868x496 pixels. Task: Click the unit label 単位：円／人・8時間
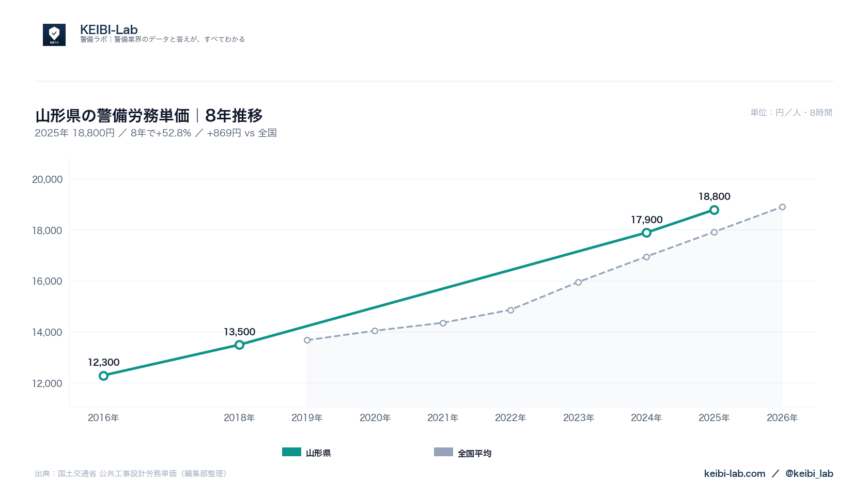792,112
